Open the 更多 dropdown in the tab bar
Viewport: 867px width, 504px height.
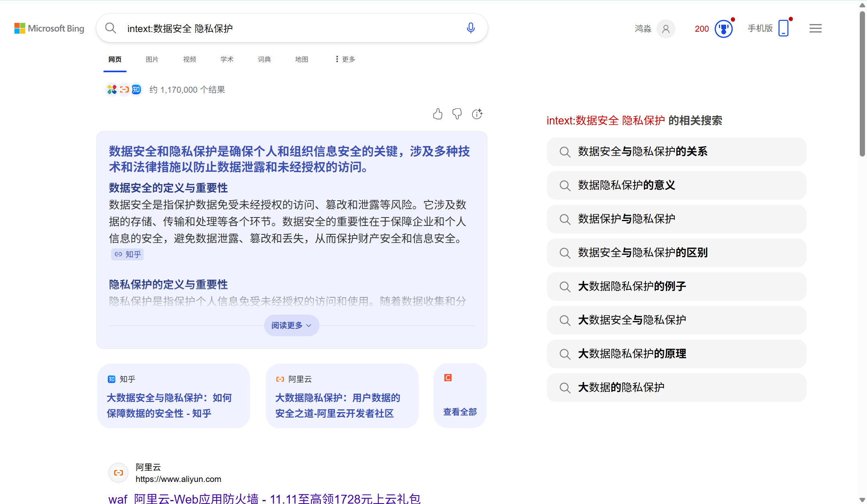pos(344,59)
